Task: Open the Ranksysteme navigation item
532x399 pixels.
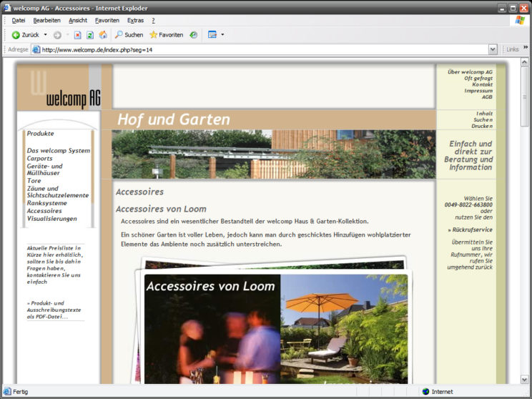Action: coord(46,203)
